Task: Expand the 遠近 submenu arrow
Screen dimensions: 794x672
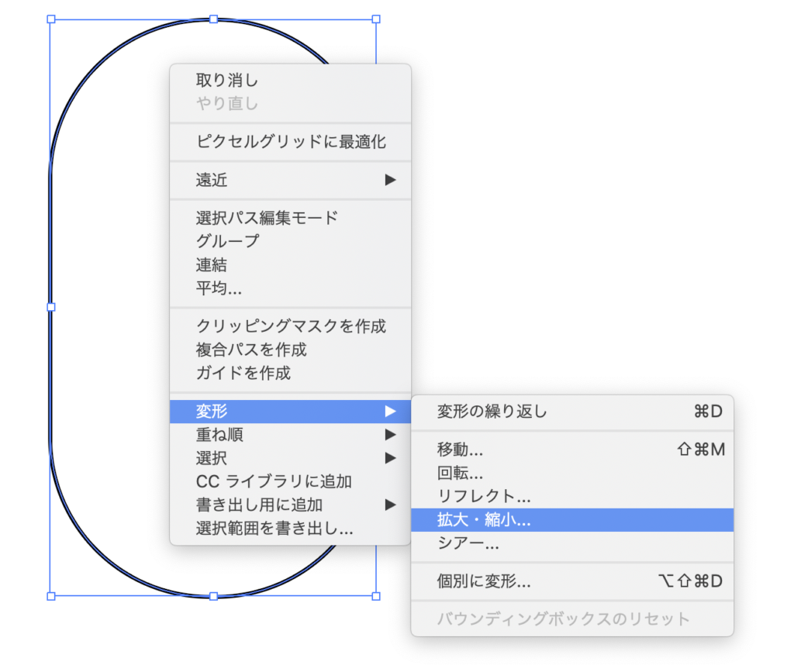Action: [x=390, y=181]
